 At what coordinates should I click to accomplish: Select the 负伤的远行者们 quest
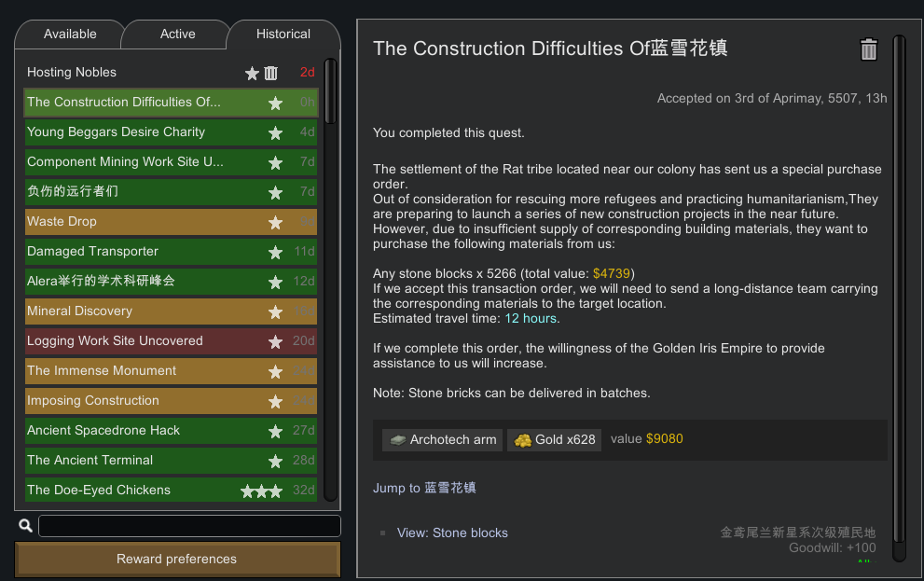pos(171,192)
